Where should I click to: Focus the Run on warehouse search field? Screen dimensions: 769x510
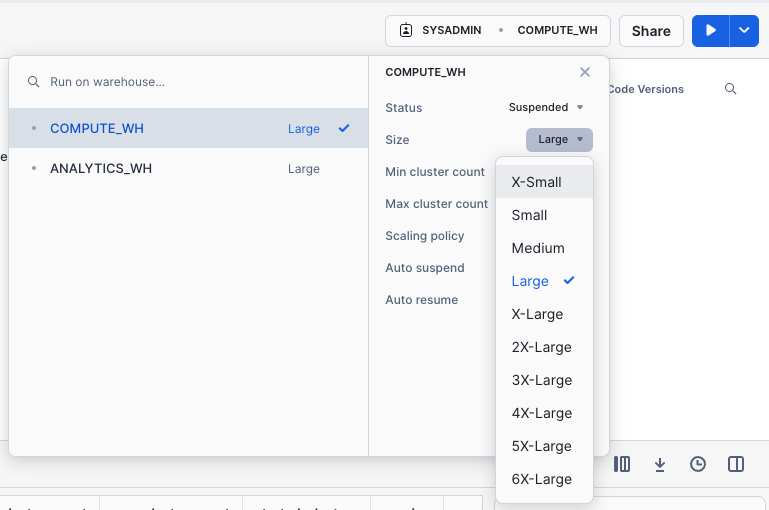click(x=188, y=82)
